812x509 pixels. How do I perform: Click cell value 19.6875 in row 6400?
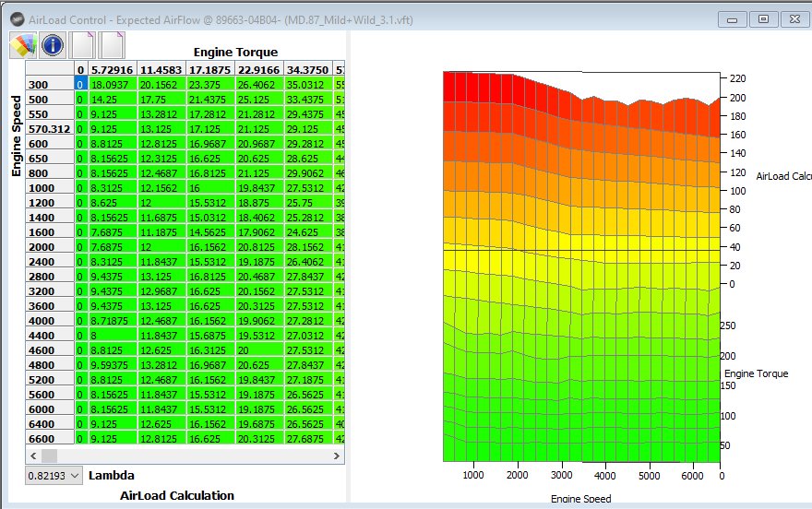coord(259,423)
